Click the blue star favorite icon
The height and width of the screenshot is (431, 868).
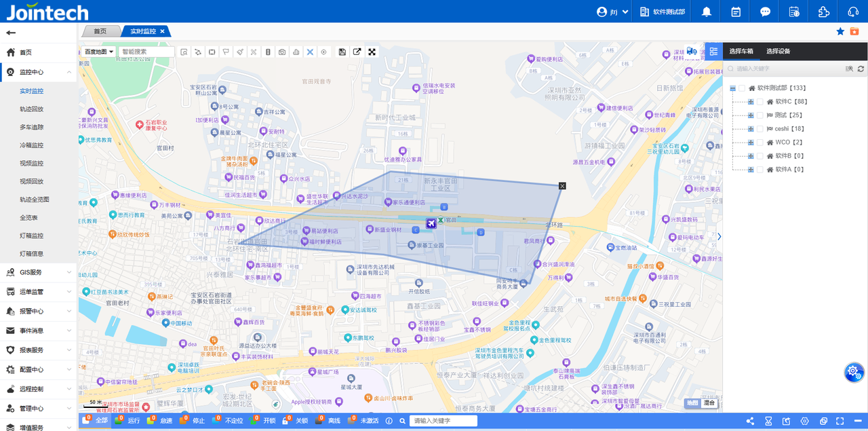(840, 31)
